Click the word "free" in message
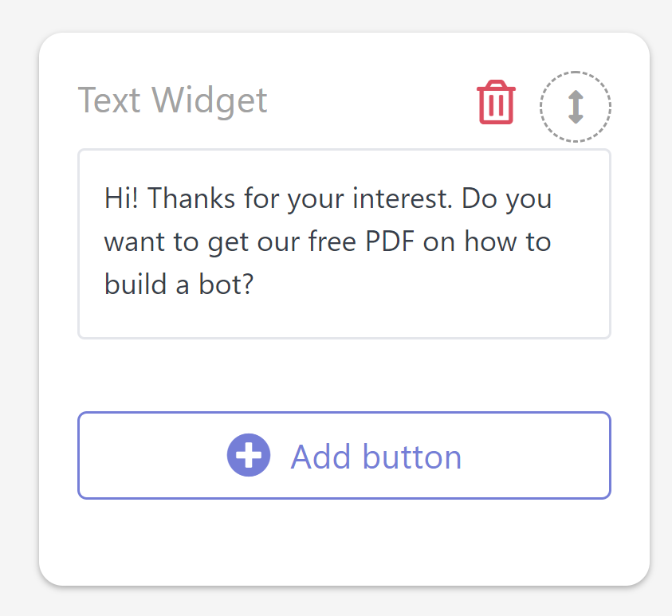Screen dimensions: 672x616 pyautogui.click(x=332, y=241)
